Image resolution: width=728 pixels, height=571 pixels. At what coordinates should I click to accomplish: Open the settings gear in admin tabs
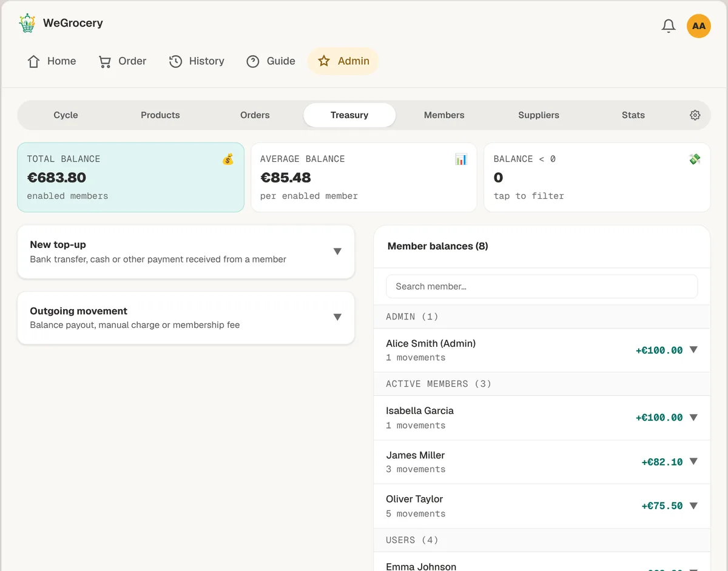(695, 115)
